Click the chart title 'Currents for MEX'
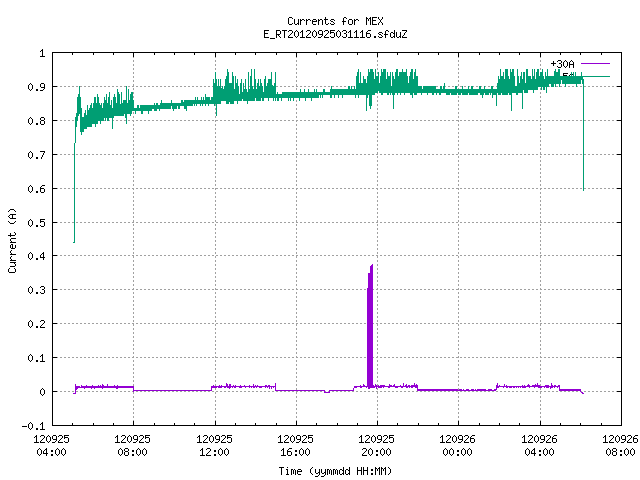Viewport: 640px width, 480px height. (x=335, y=21)
